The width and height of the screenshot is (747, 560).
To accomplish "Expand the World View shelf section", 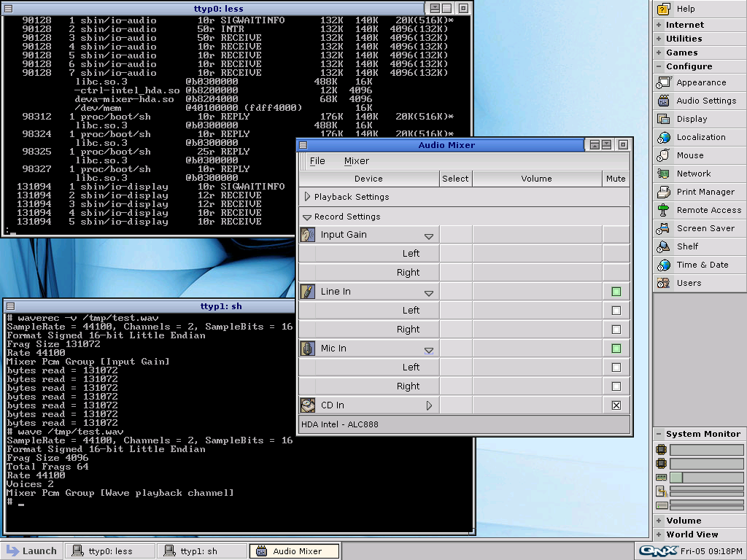I will click(x=692, y=534).
